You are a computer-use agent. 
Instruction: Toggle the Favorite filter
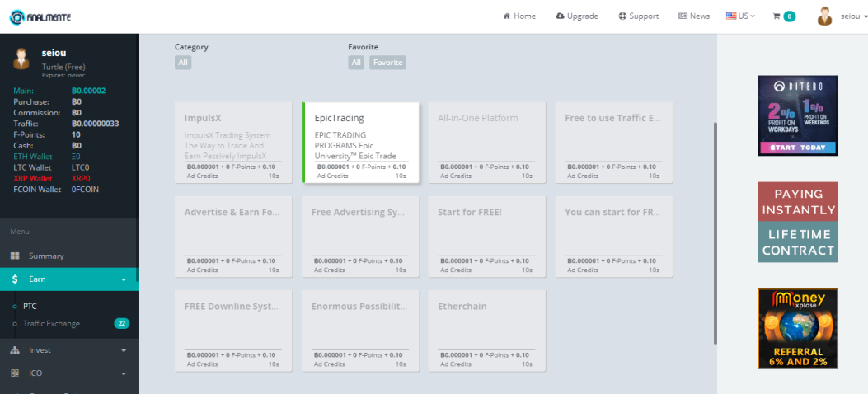387,63
